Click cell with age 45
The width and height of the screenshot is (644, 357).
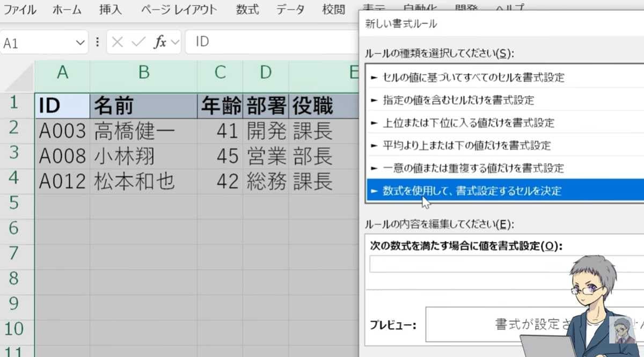[x=220, y=156]
